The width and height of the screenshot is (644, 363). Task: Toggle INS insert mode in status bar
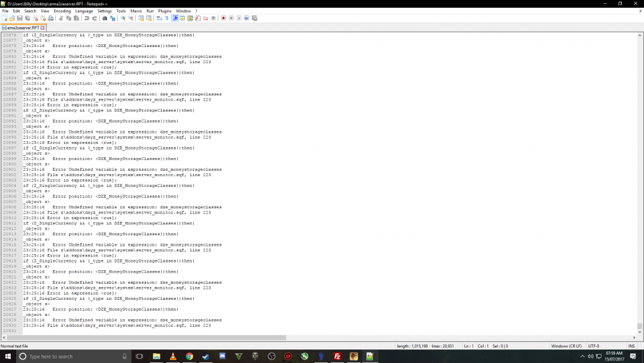tap(631, 346)
